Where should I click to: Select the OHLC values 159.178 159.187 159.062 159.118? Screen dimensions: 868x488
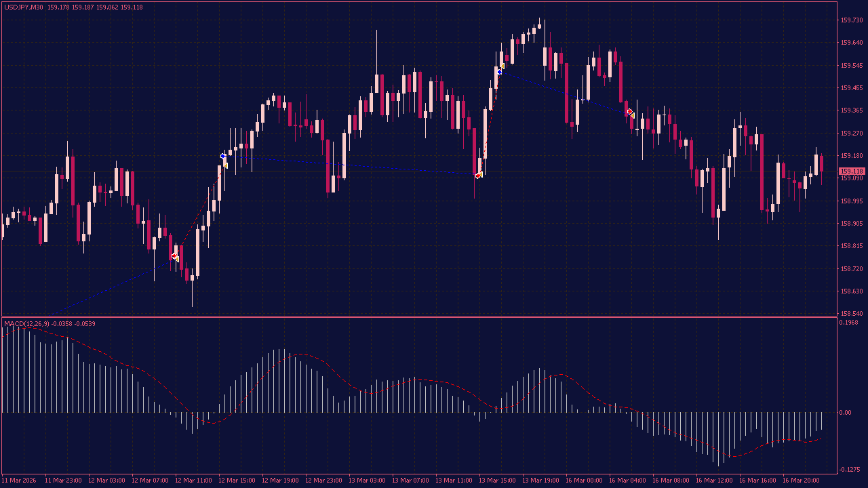[x=95, y=7]
